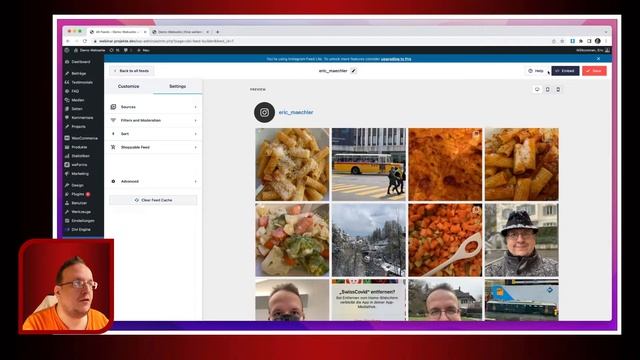The height and width of the screenshot is (360, 640).
Task: Reload the page with browser refresh button
Action: [x=85, y=41]
